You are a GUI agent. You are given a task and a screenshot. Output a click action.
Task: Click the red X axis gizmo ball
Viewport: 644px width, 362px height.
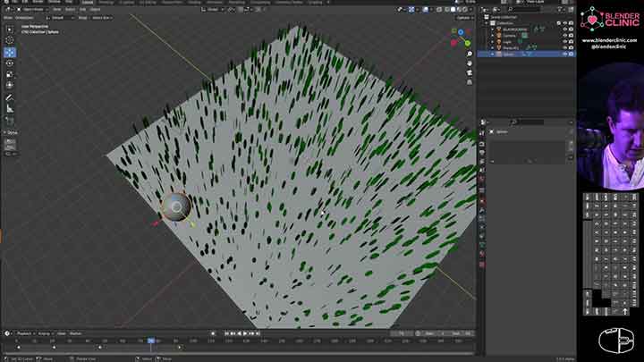coord(453,43)
